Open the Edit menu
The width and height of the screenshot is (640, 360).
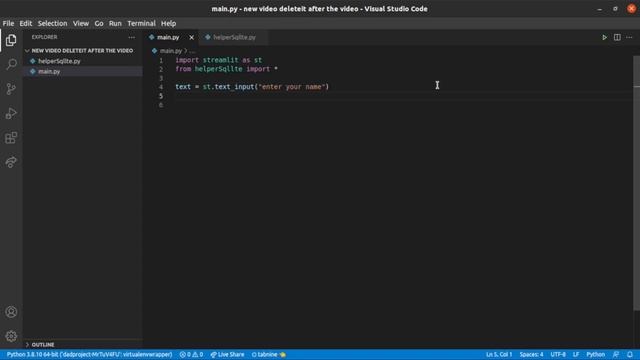point(26,23)
